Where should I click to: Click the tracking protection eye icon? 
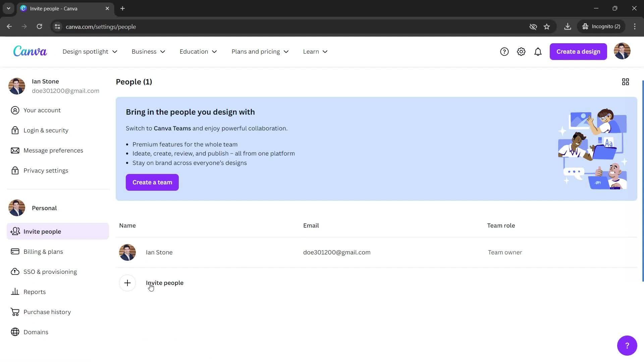(533, 26)
